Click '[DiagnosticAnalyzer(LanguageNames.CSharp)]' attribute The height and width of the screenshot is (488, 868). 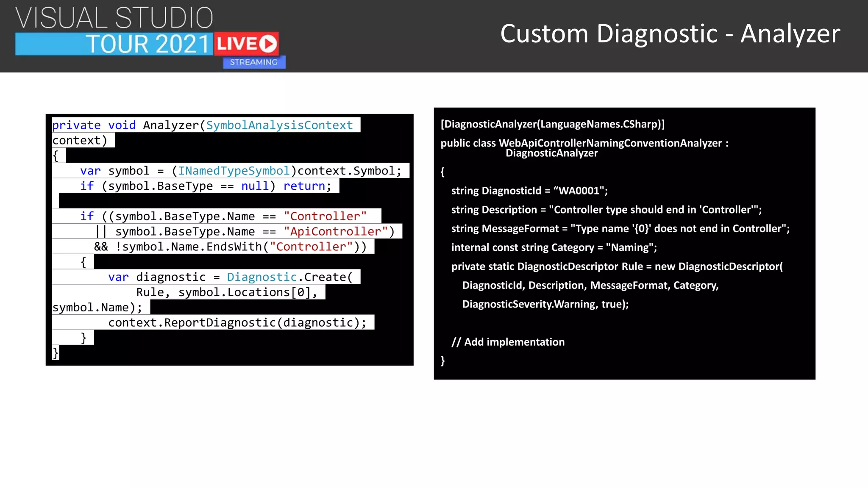coord(553,124)
